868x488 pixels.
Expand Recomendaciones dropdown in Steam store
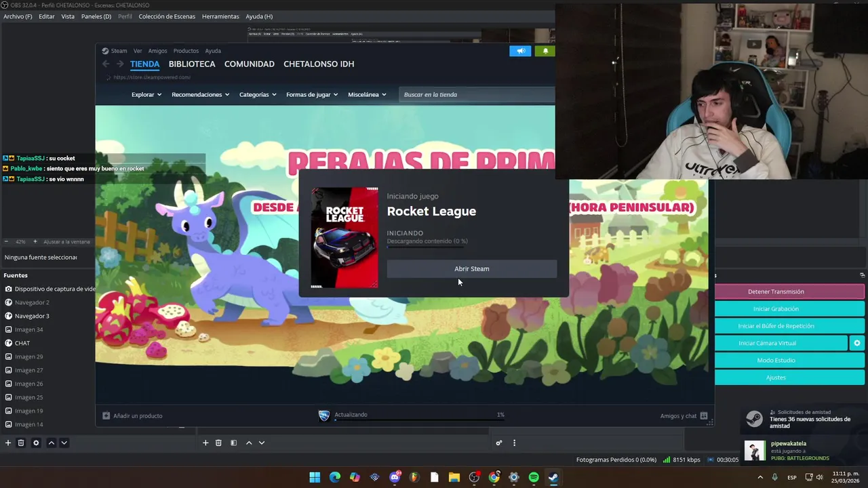click(201, 94)
